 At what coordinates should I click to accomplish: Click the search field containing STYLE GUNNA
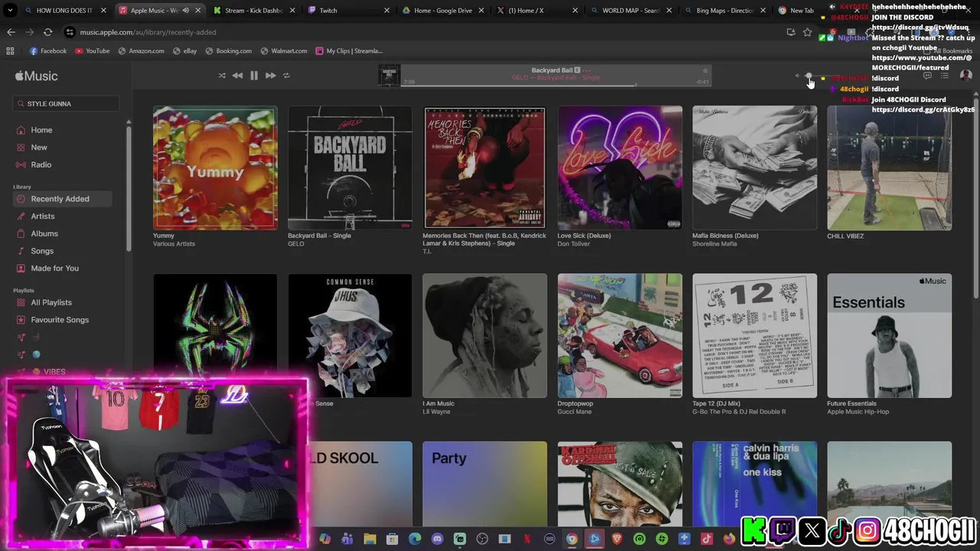[x=67, y=103]
